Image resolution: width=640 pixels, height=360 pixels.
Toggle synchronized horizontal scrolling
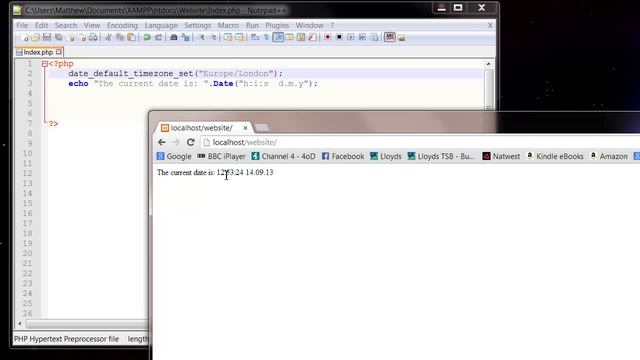pyautogui.click(x=240, y=38)
